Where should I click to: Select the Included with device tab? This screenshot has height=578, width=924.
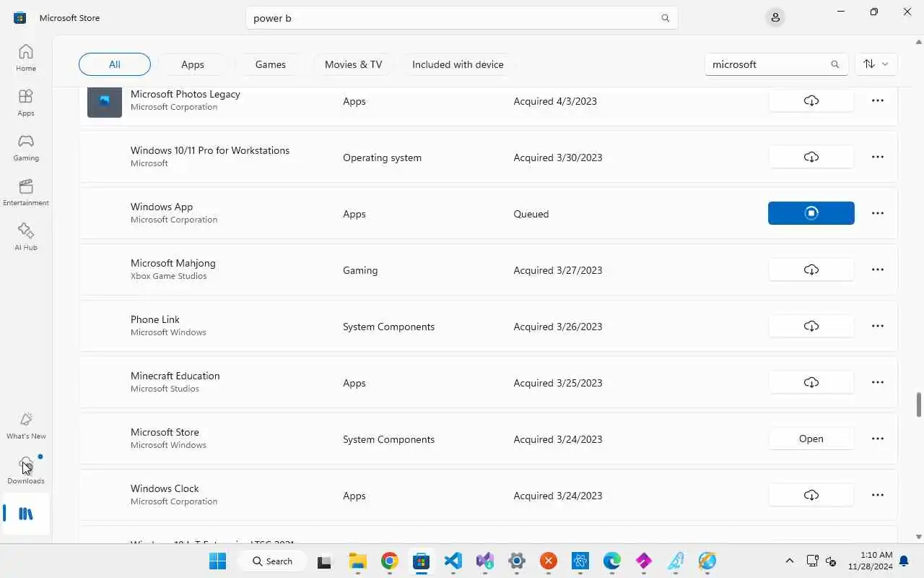point(458,64)
